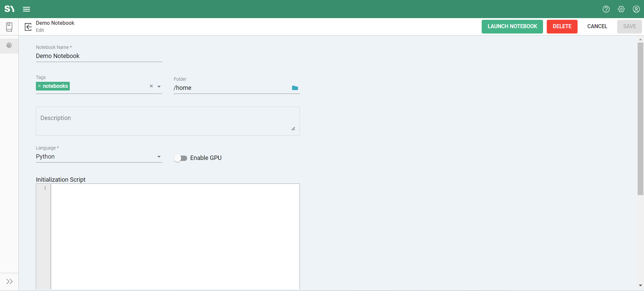Expand the left sidebar with double chevron
644x291 pixels.
click(9, 281)
